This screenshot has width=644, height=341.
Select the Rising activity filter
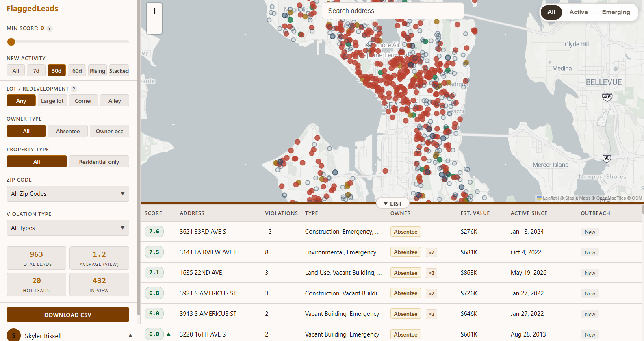98,71
